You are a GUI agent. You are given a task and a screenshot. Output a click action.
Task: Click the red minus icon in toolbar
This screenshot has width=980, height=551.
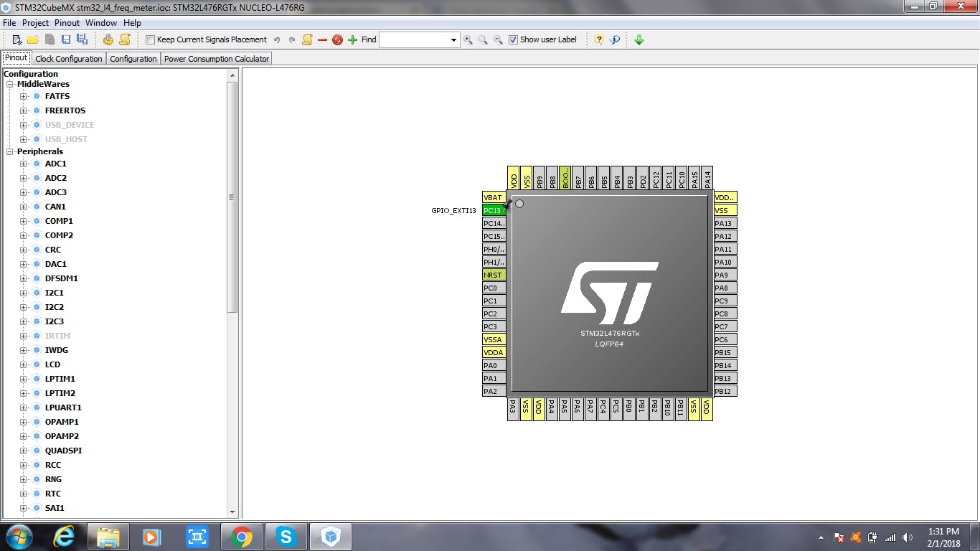click(322, 39)
